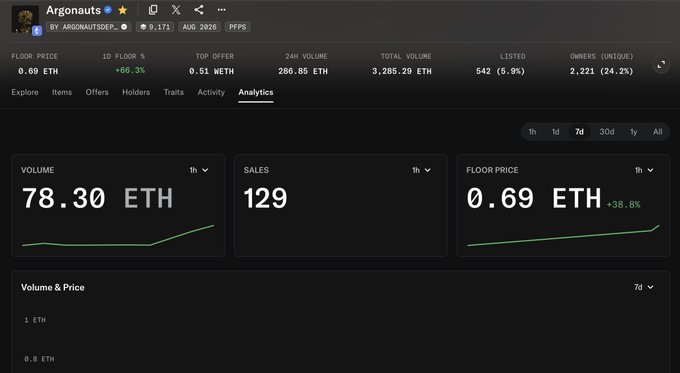Open the Volume card 1h interval dropdown

[199, 170]
